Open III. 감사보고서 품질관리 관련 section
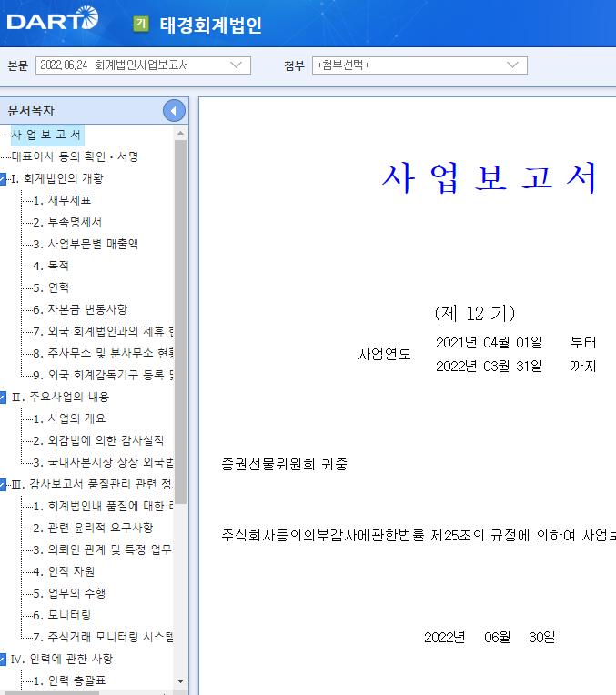Viewport: 616px width, 695px height. 92,484
